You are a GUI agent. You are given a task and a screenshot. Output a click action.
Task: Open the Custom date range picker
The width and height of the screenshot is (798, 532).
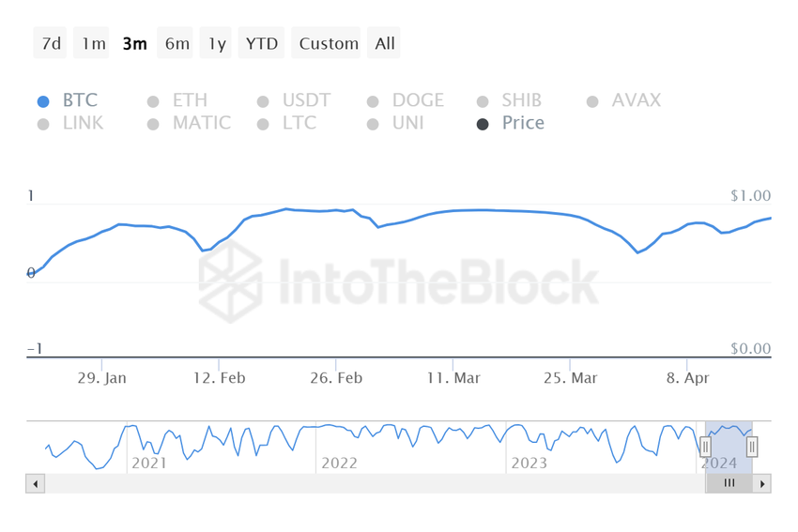tap(329, 43)
